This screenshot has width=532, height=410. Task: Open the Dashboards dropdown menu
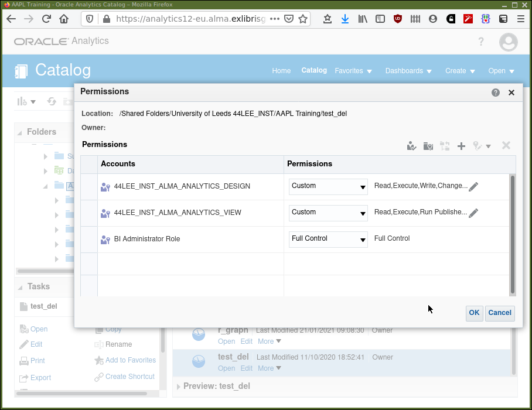(x=408, y=71)
